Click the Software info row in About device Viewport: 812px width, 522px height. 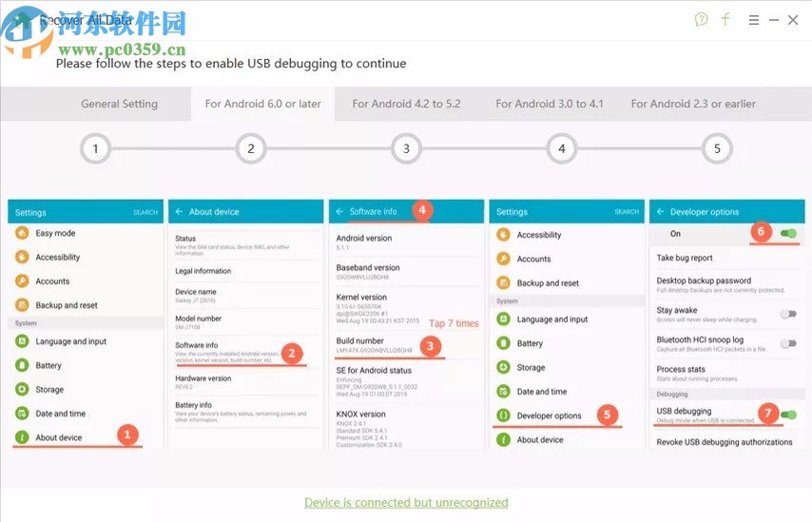(x=246, y=352)
